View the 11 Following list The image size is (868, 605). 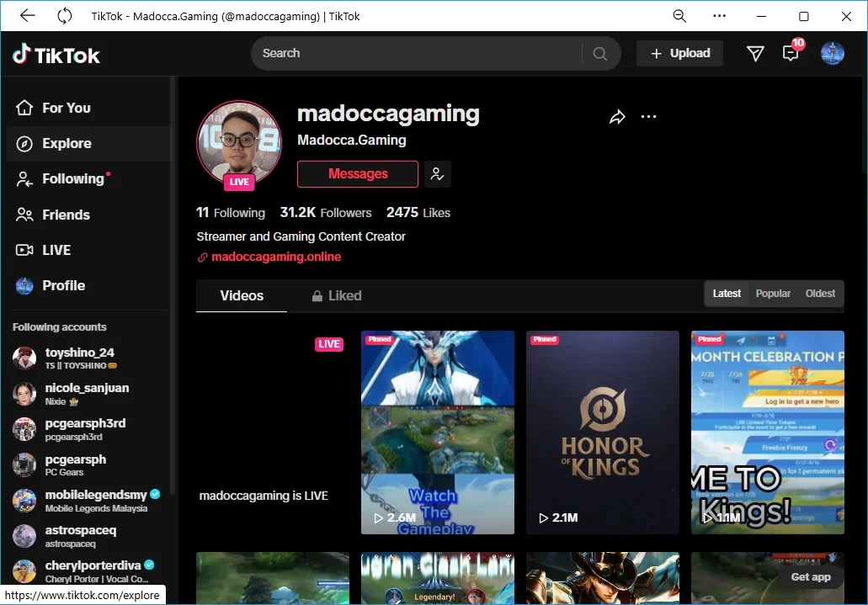tap(231, 213)
